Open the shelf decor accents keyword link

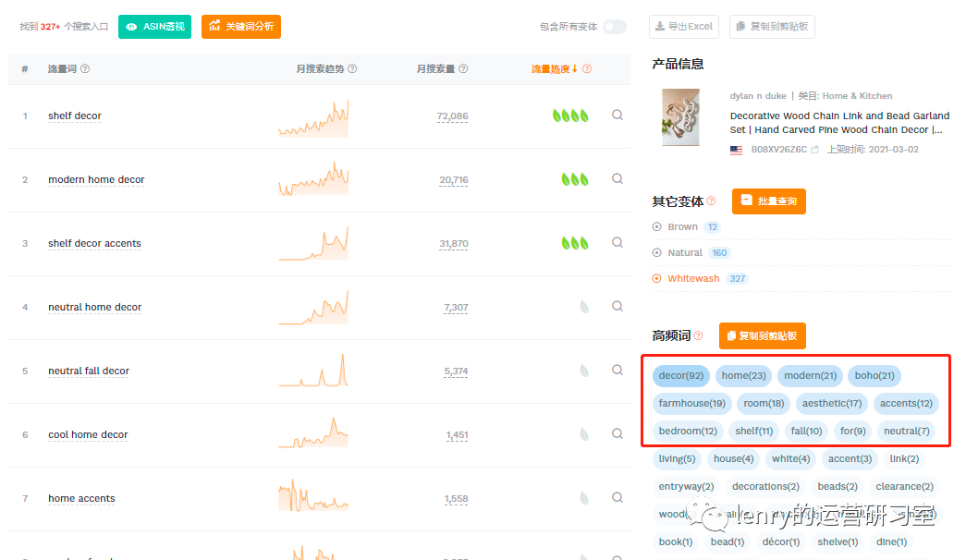coord(94,244)
